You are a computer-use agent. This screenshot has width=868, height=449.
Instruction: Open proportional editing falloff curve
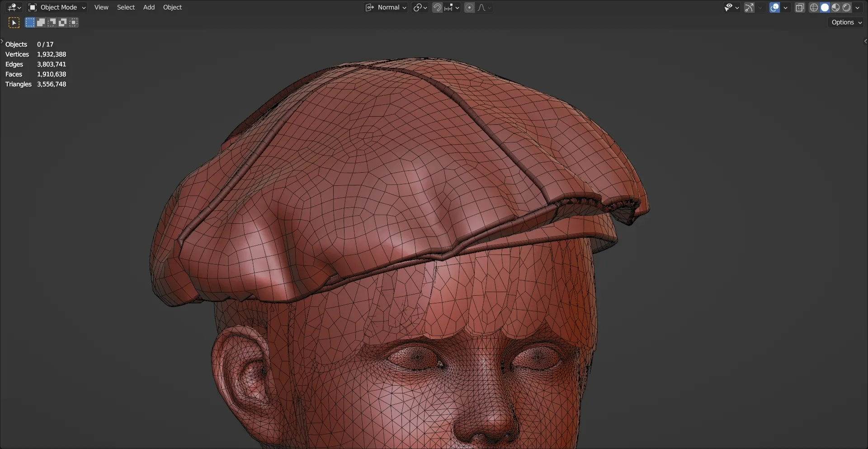point(484,7)
